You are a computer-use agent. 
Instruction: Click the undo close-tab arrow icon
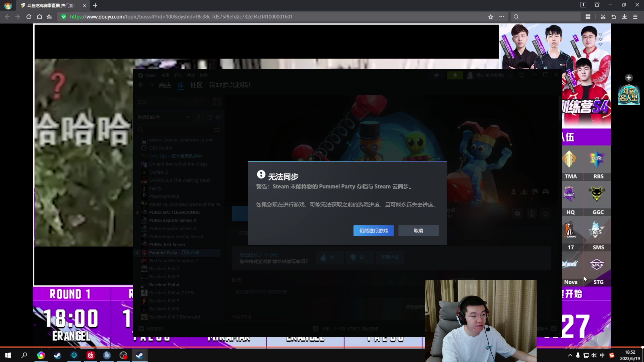point(614,17)
